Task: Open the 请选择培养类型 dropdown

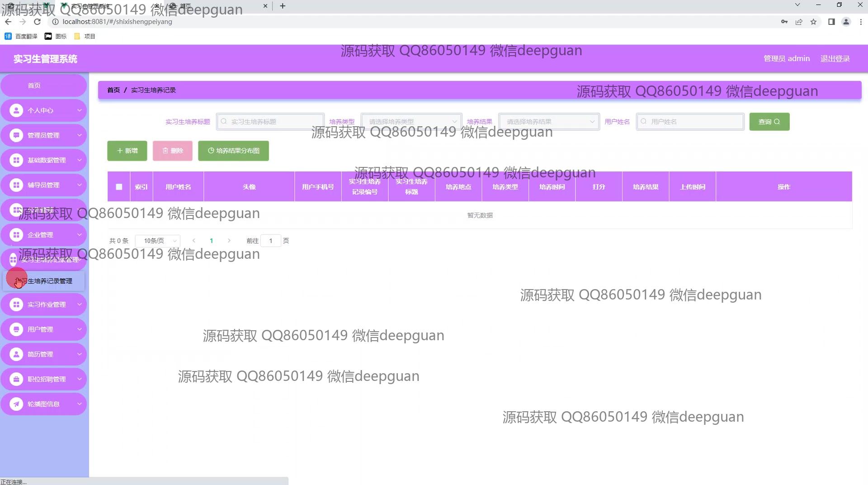Action: [x=411, y=122]
